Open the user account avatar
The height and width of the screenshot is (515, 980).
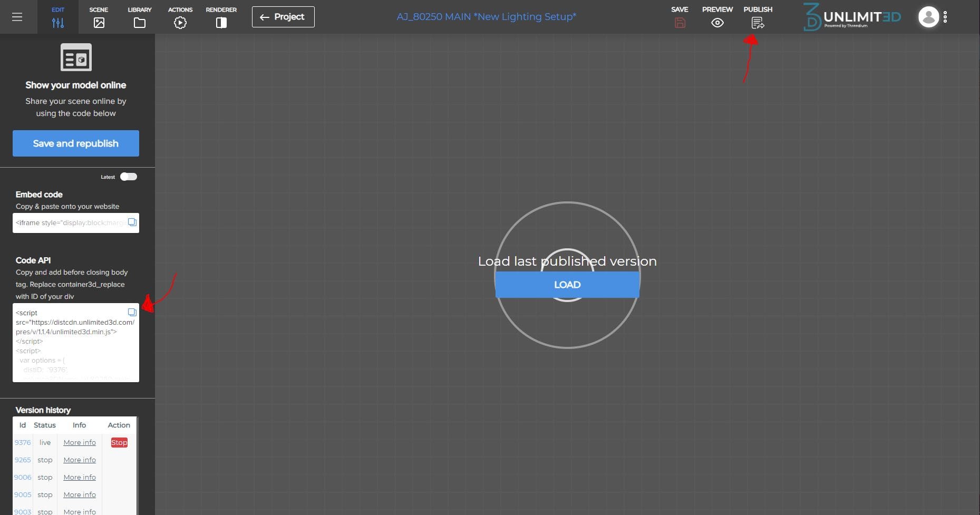tap(928, 17)
